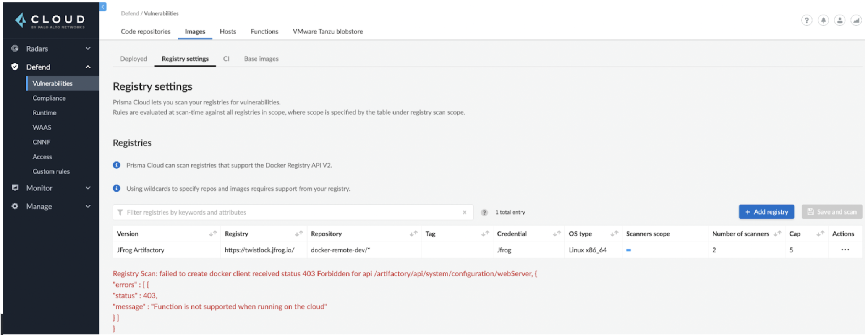Open actions menu for JFrog Artifactory row
Image resolution: width=868 pixels, height=335 pixels.
pos(845,250)
